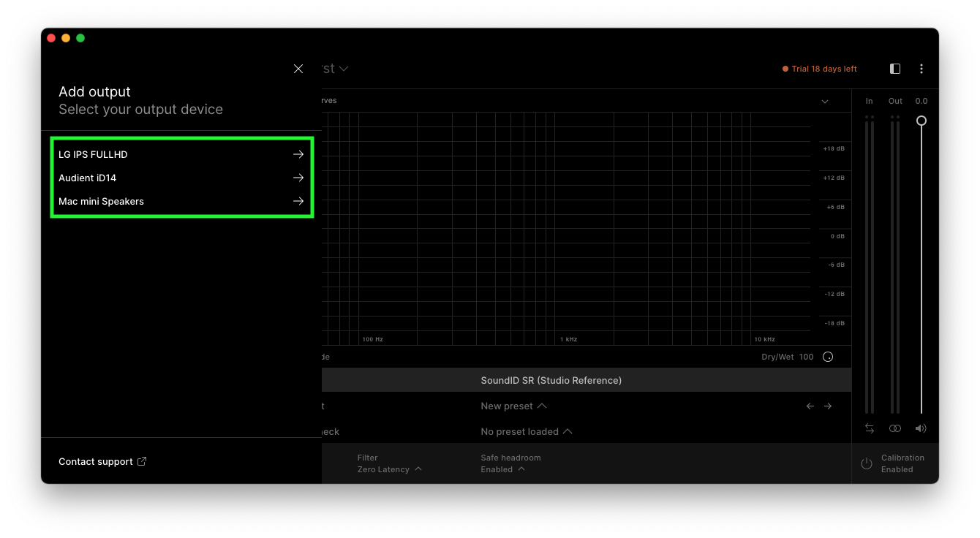Expand the output preset dropdown chevron at top
Screen dimensions: 980x538
pos(344,69)
